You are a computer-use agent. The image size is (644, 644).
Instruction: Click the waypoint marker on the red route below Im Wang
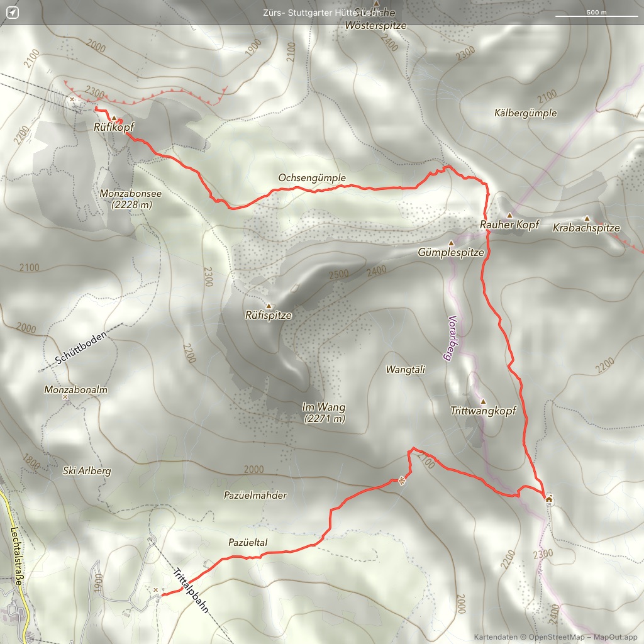click(402, 481)
